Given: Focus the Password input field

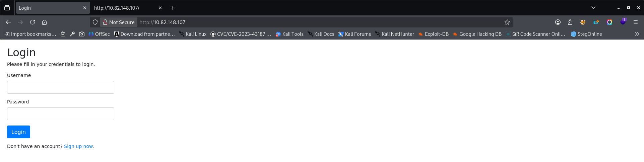Looking at the screenshot, I should [x=61, y=114].
